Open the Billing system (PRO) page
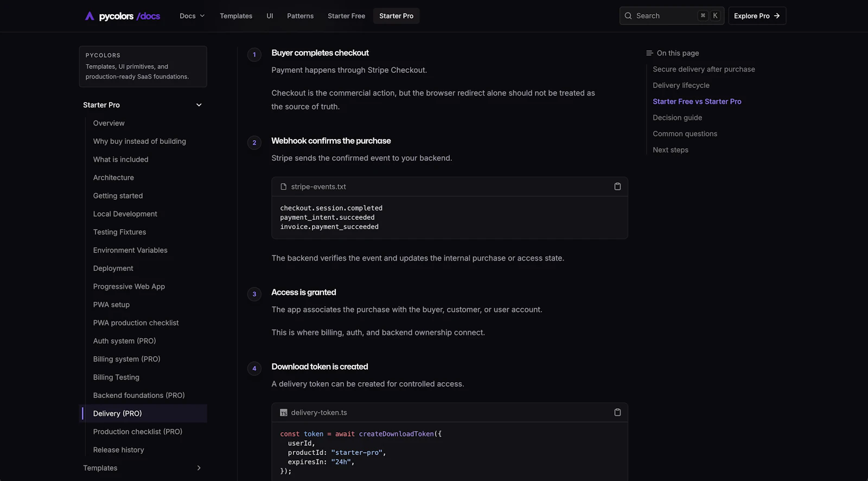 [x=126, y=359]
